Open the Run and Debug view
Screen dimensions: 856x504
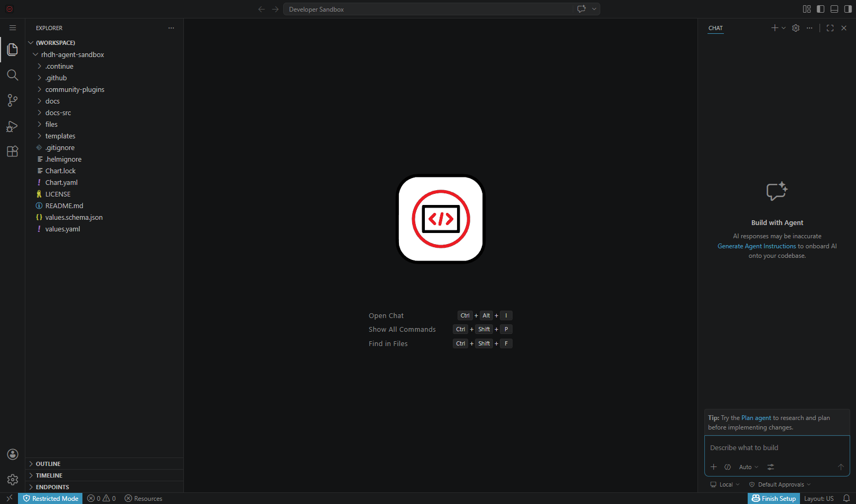click(13, 126)
